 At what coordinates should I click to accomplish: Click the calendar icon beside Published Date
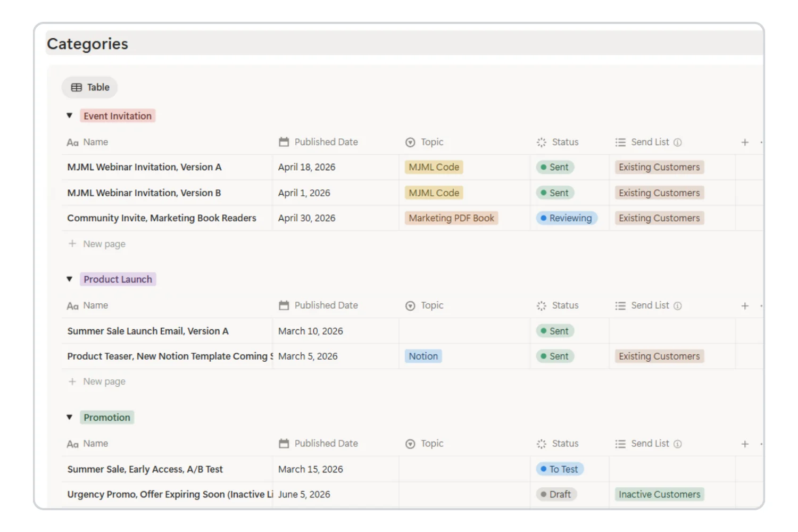tap(282, 142)
